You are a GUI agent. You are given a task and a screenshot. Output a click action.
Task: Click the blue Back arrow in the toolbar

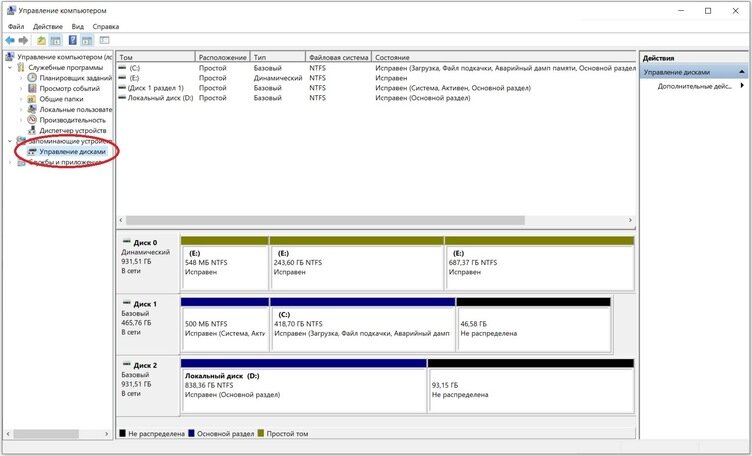[x=10, y=41]
